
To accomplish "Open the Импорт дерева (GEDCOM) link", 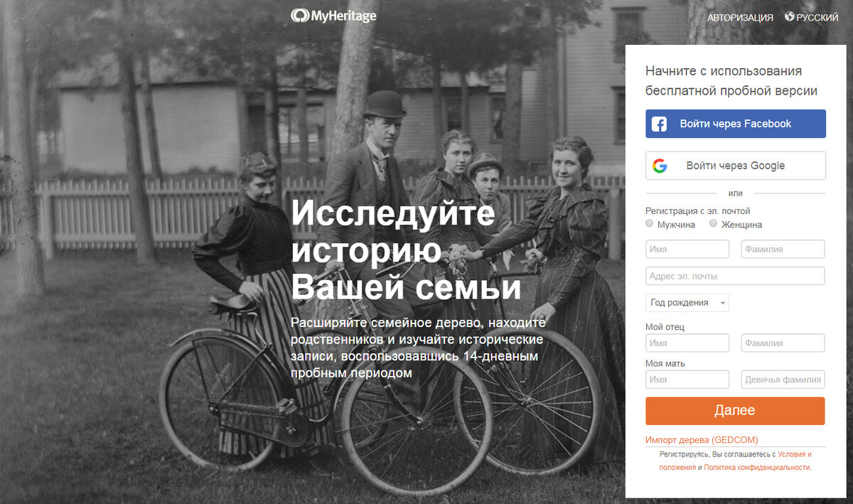I will 702,440.
